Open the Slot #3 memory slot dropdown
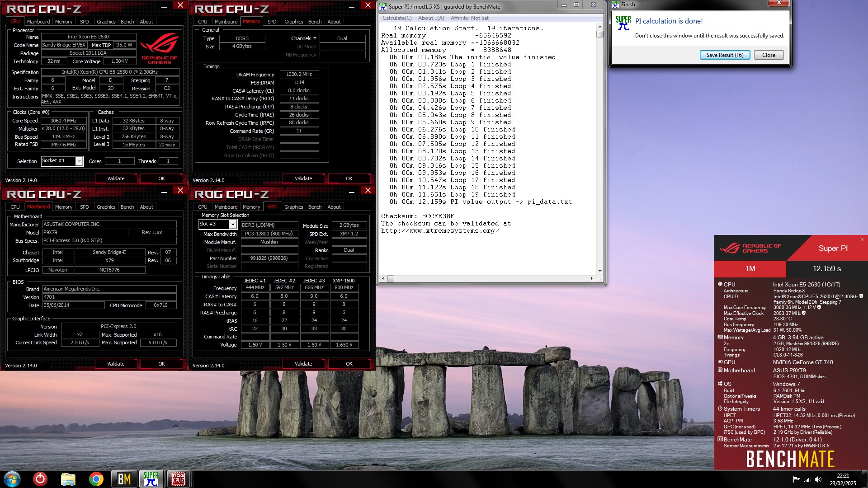 pyautogui.click(x=233, y=225)
